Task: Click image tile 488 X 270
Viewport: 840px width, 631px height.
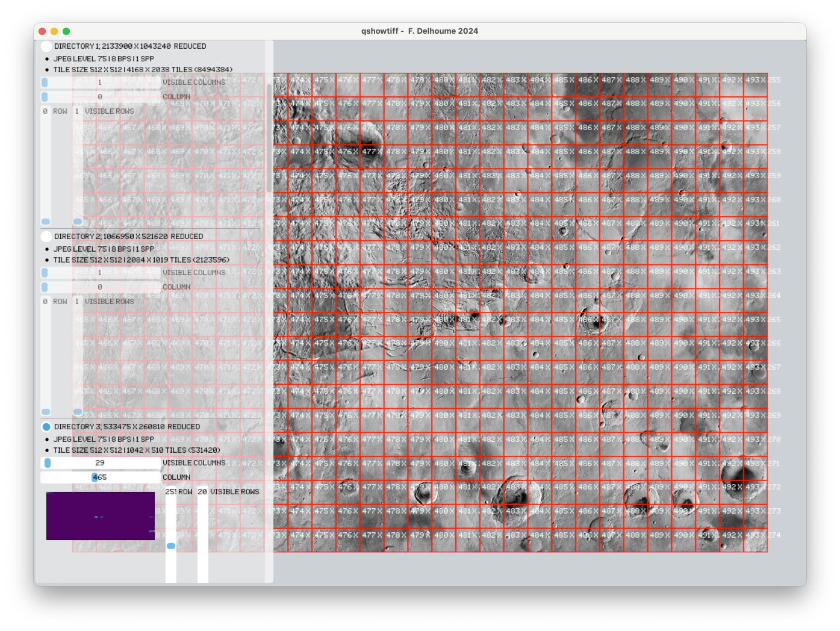Action: 636,445
